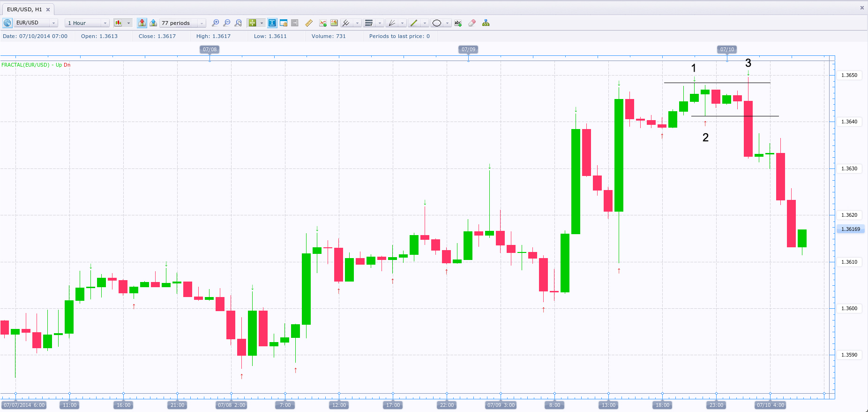Click the eraser tool icon
Image resolution: width=868 pixels, height=412 pixels.
pyautogui.click(x=472, y=23)
